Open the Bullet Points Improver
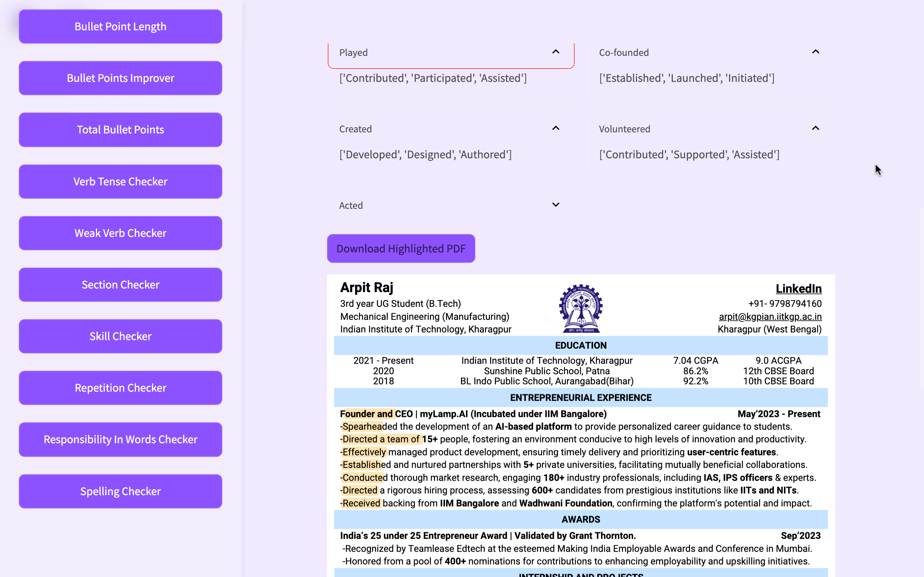The image size is (924, 577). pos(120,78)
